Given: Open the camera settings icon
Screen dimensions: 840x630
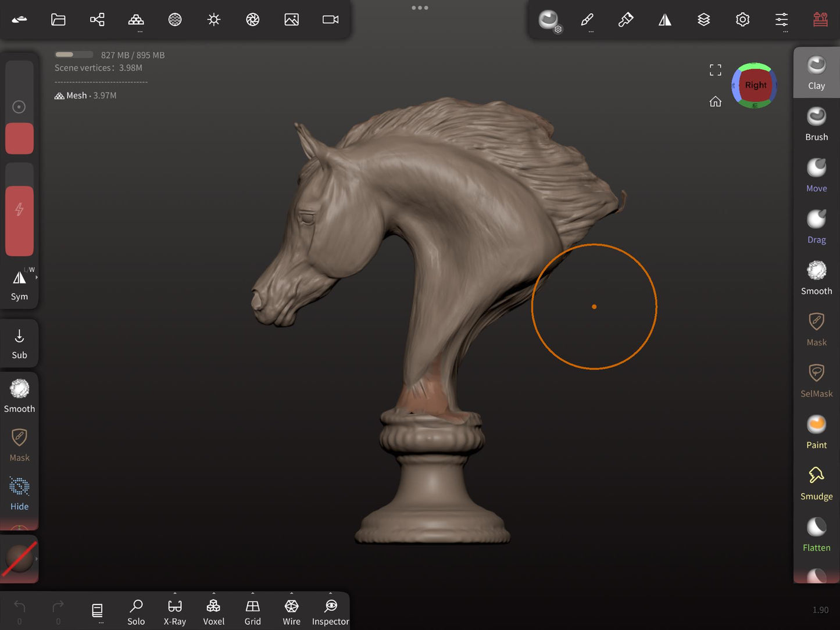Looking at the screenshot, I should [x=330, y=20].
